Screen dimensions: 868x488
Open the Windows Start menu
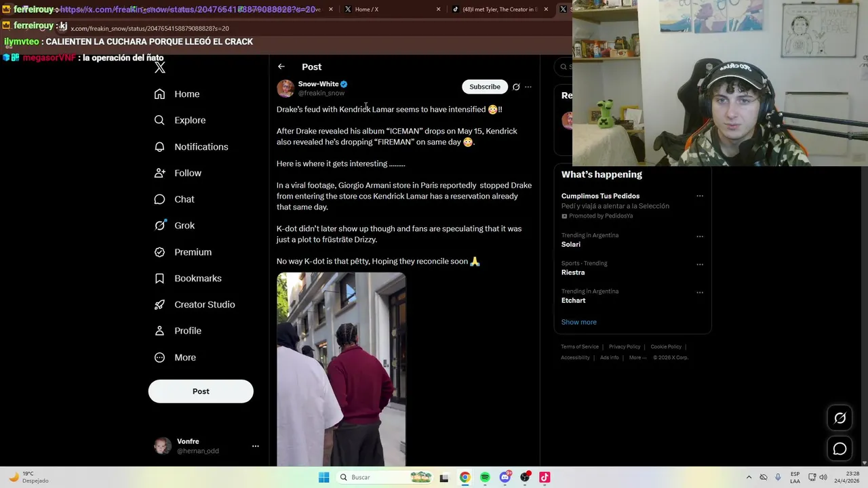(324, 477)
